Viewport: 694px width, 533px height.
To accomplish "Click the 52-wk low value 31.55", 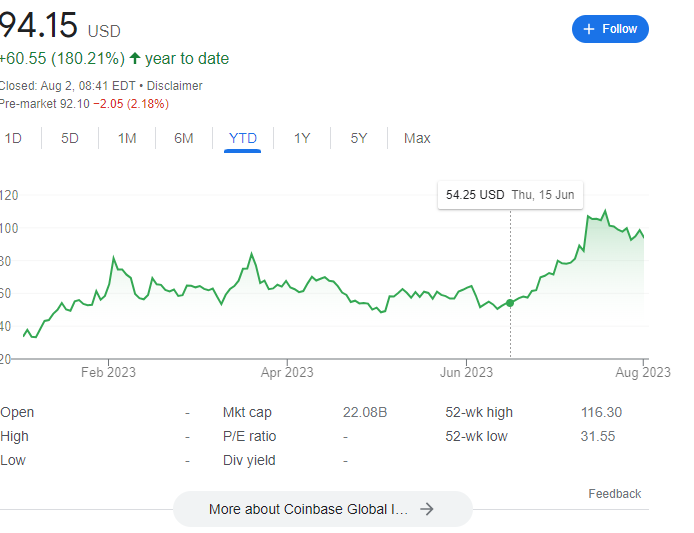I will pyautogui.click(x=598, y=436).
